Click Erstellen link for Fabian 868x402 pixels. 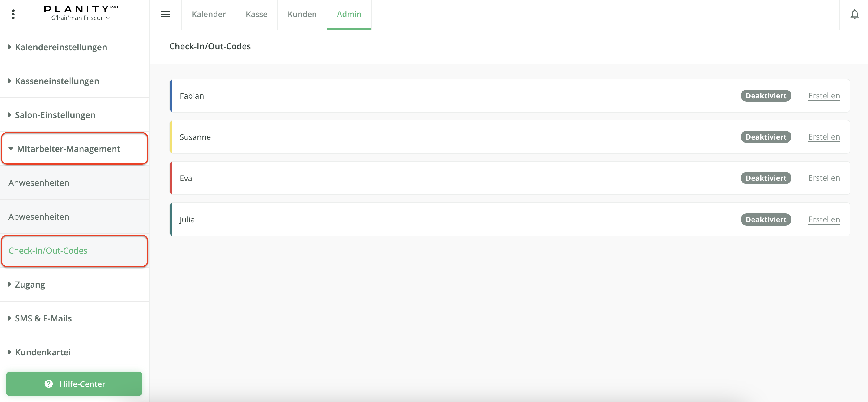824,96
